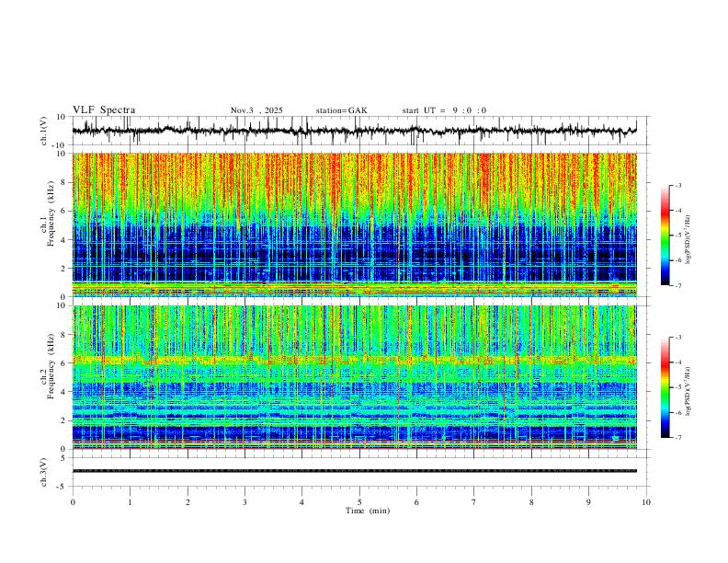Image resolution: width=728 pixels, height=563 pixels.
Task: Click the "-7" value on ch.2 colorbar
Action: [x=677, y=437]
